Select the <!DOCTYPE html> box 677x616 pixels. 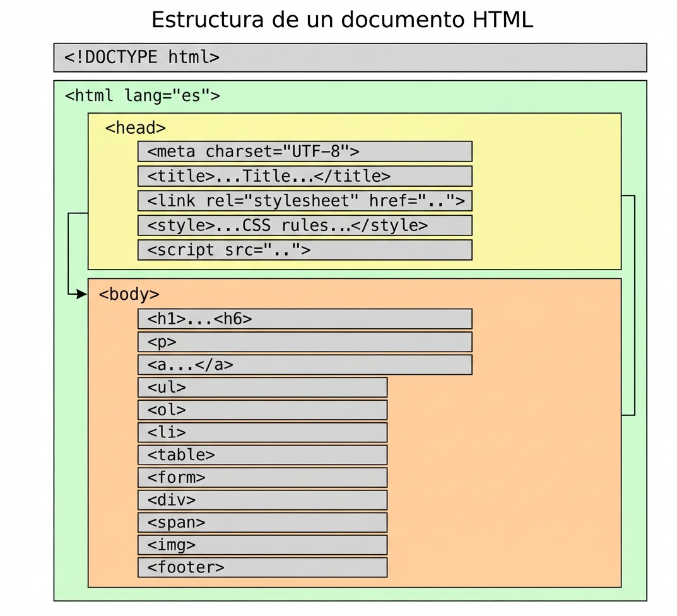click(350, 57)
